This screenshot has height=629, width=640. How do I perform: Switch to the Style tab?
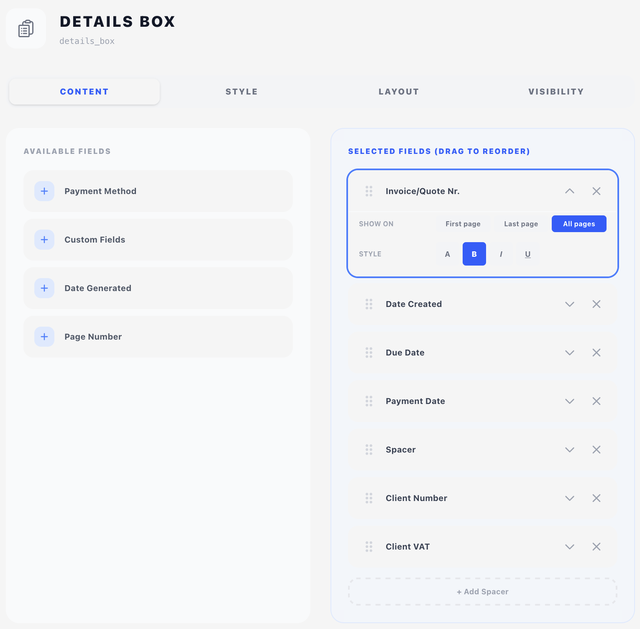pyautogui.click(x=242, y=91)
